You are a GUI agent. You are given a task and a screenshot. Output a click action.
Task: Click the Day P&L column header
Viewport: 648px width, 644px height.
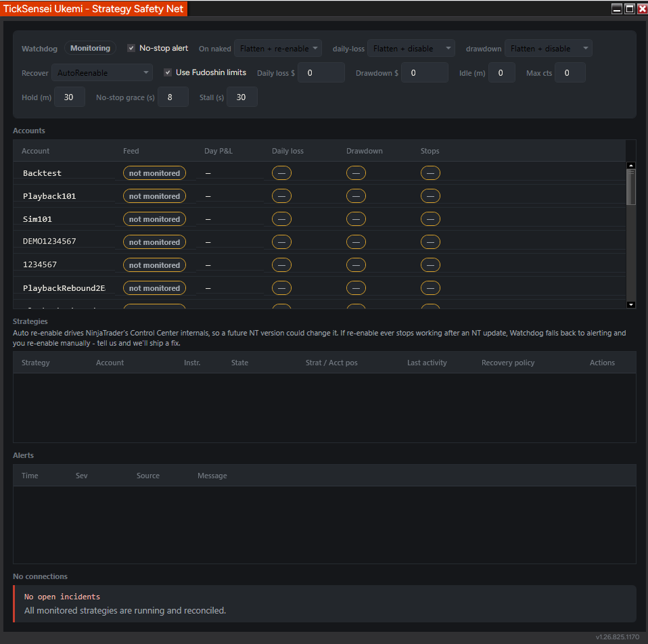[x=218, y=151]
